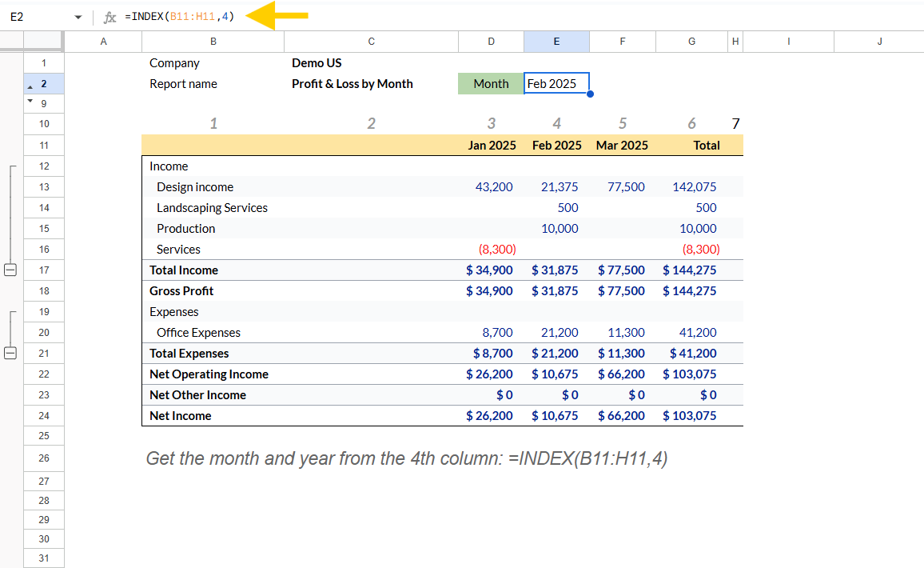Image resolution: width=924 pixels, height=568 pixels.
Task: Select column H header
Action: (735, 42)
